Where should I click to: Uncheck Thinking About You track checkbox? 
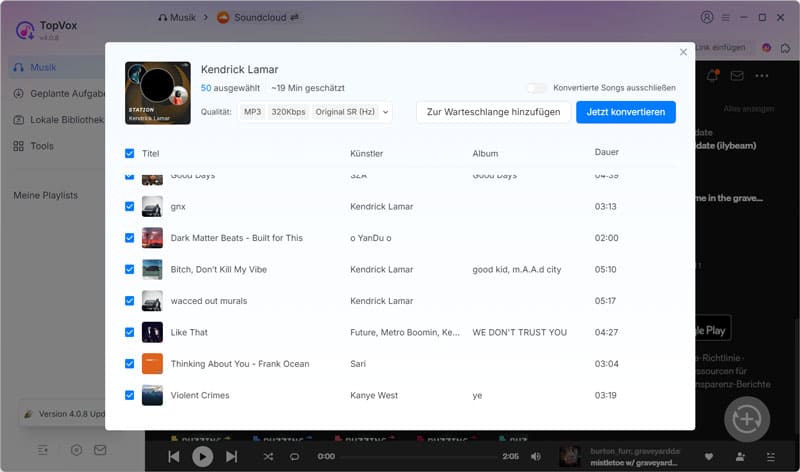(x=130, y=364)
